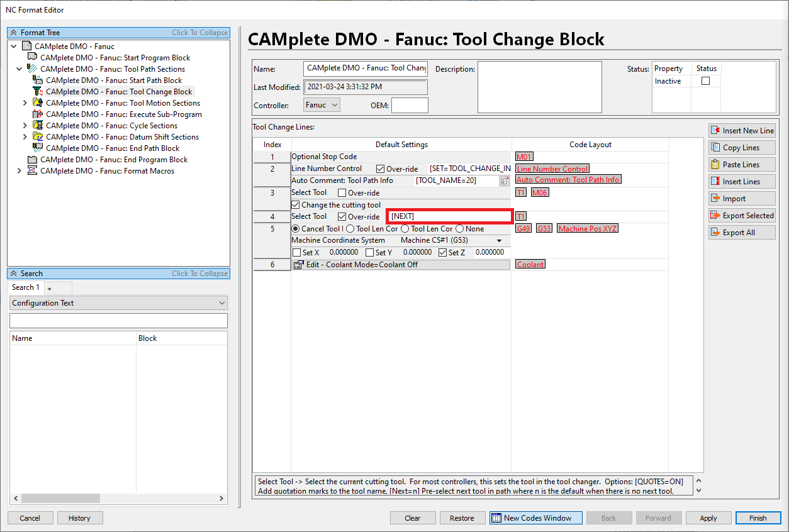789x532 pixels.
Task: Enable the Set Y checkbox
Action: 369,252
